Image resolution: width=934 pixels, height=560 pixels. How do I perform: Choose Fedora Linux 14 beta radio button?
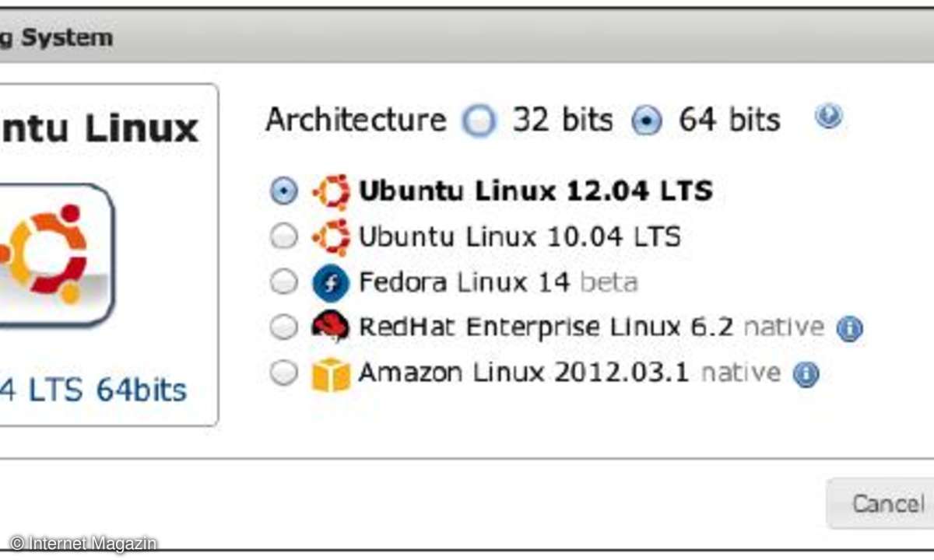tap(284, 283)
